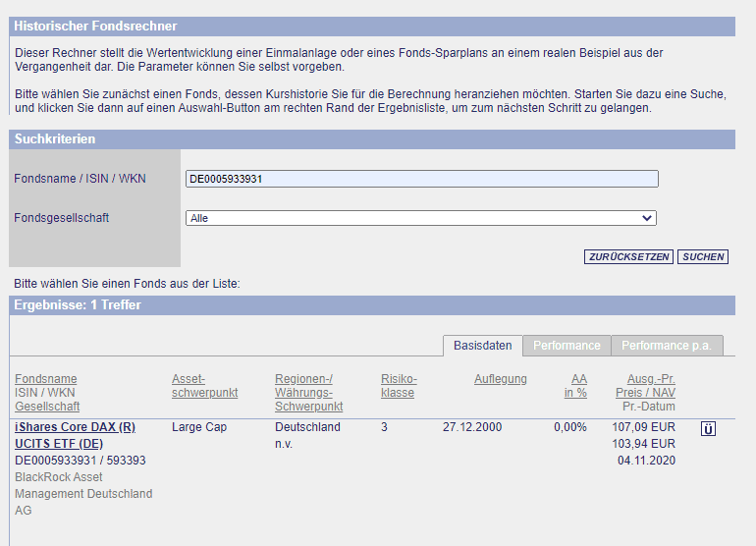The height and width of the screenshot is (546, 756).
Task: Click the ZURÜCKSETZEN button
Action: click(x=628, y=256)
